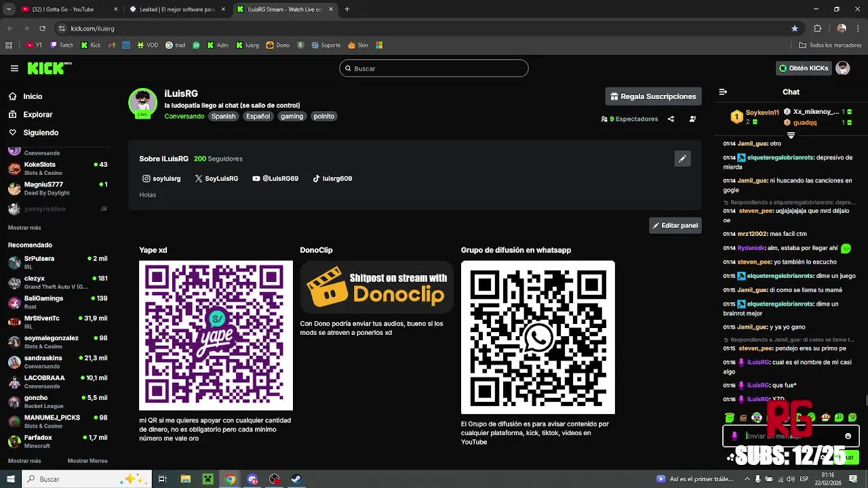Open the user profile avatar menu
Viewport: 868px width, 488px height.
[x=842, y=68]
